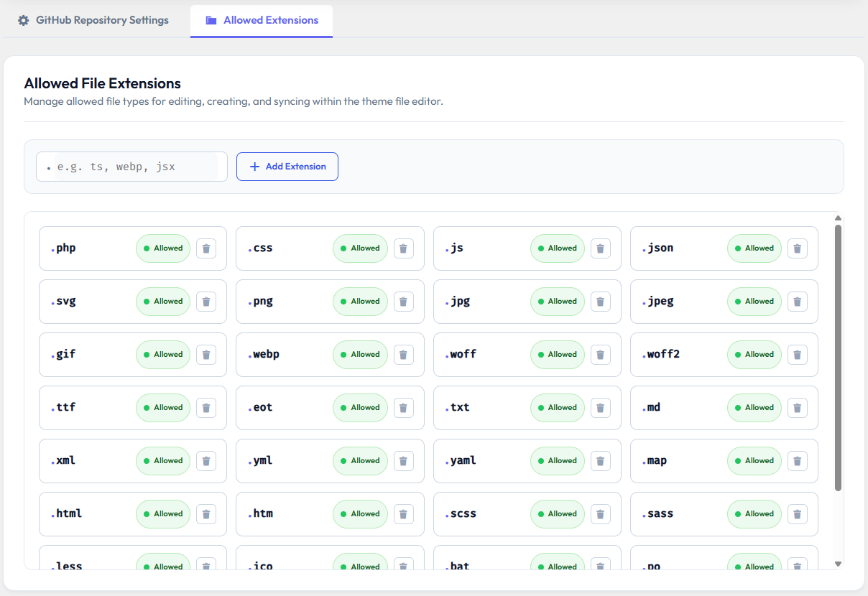
Task: Toggle the Allowed status of .webp
Action: (360, 355)
